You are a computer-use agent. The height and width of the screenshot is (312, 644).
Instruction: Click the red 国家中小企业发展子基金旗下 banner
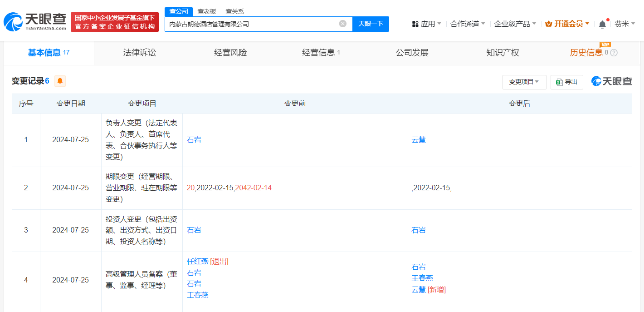(x=115, y=22)
